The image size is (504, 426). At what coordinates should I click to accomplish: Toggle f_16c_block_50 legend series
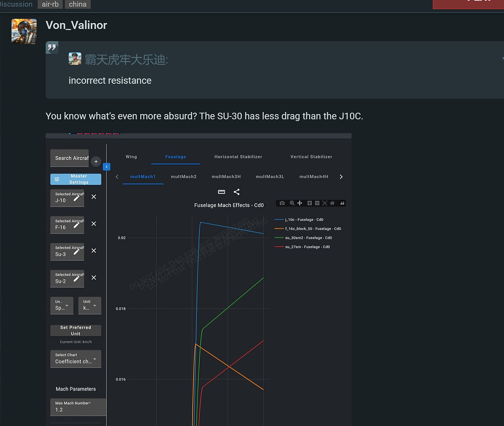[x=313, y=229]
